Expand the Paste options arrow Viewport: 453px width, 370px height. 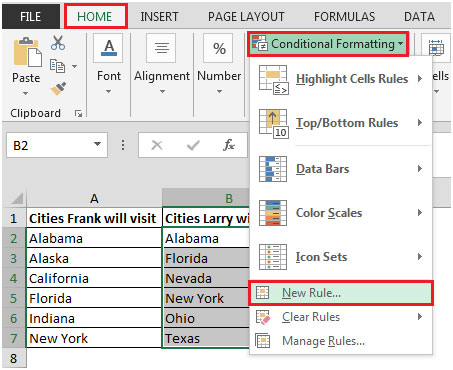coord(26,94)
